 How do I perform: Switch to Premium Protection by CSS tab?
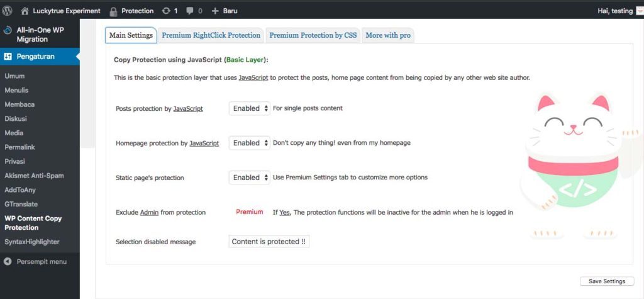pyautogui.click(x=313, y=35)
